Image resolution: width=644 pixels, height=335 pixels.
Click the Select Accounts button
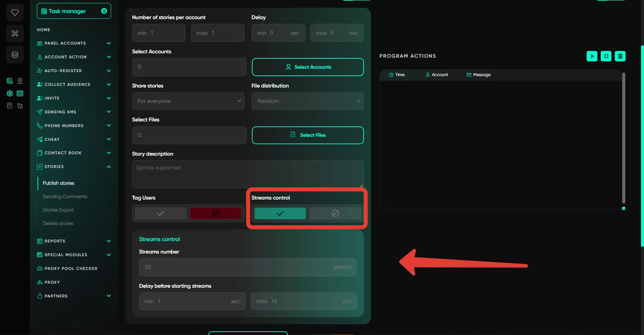point(308,67)
